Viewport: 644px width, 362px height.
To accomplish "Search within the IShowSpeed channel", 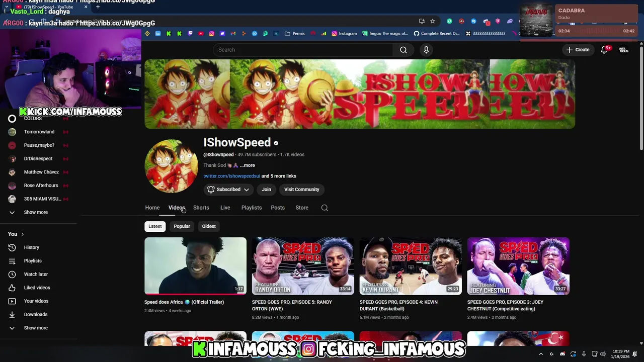I will click(x=325, y=208).
